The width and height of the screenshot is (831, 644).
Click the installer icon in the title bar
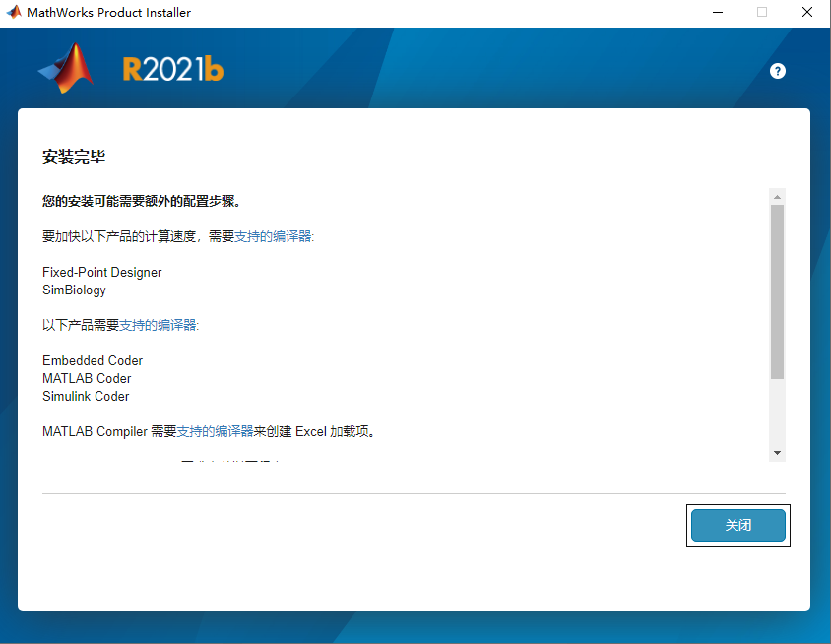coord(14,12)
